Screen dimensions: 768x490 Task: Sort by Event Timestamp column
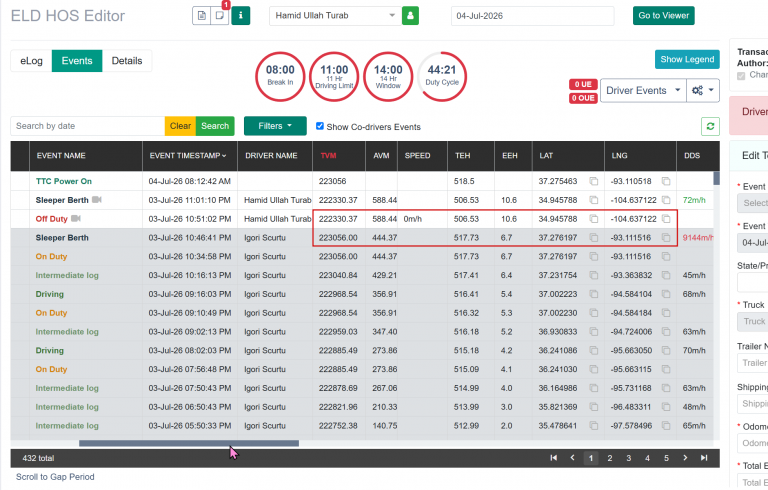tap(188, 156)
